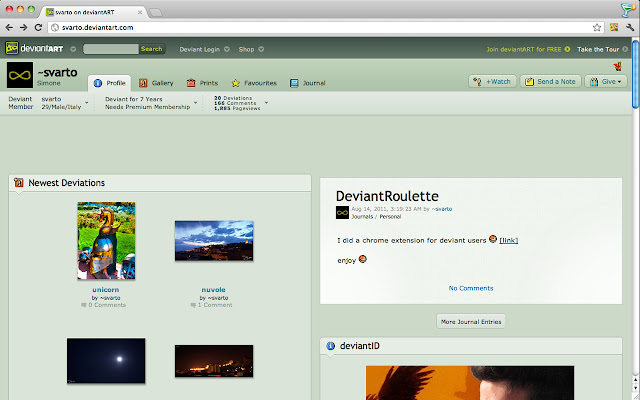Click the Journals category link under the date

362,216
